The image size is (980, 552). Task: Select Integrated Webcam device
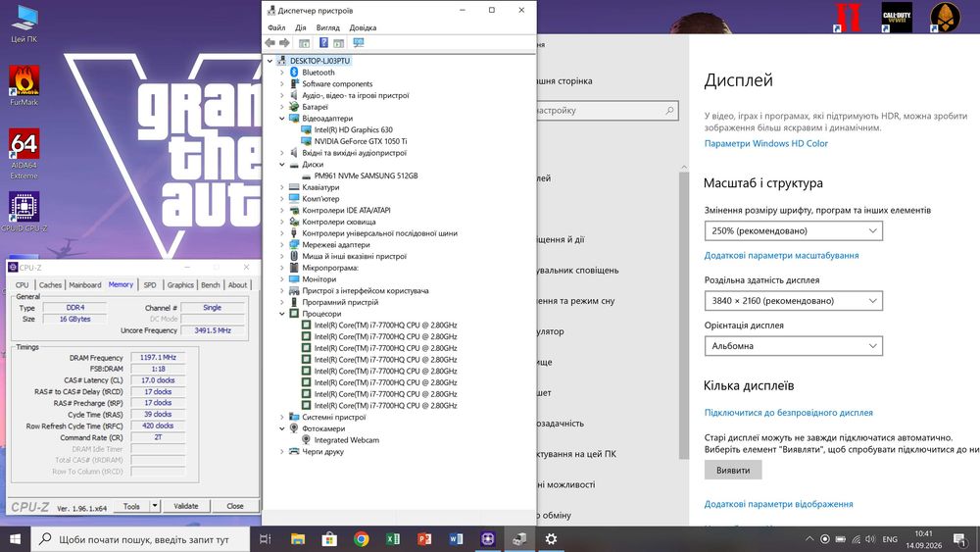pyautogui.click(x=346, y=440)
